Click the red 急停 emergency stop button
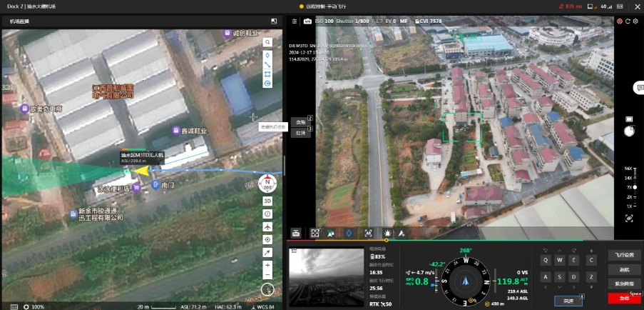 (624, 297)
